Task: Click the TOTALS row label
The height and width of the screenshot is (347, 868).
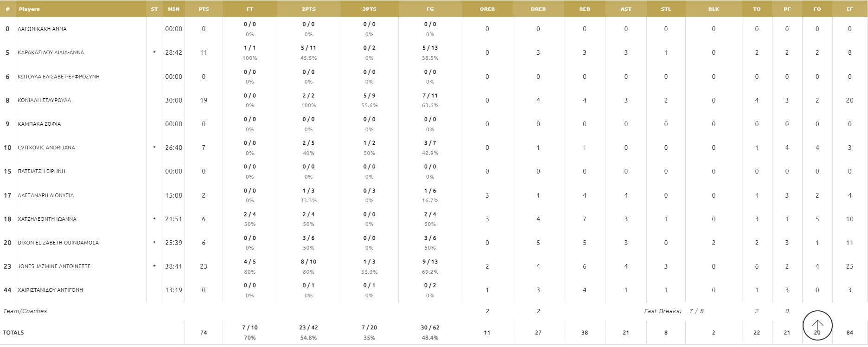Action: (x=13, y=333)
